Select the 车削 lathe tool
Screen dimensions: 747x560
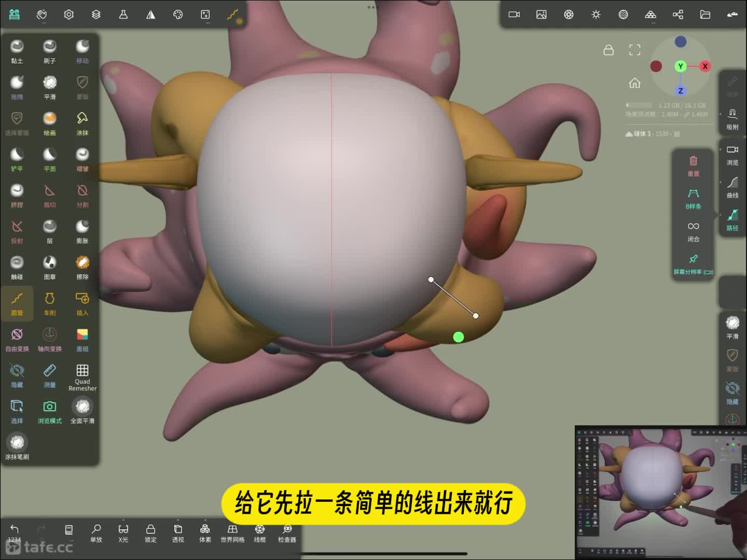50,303
